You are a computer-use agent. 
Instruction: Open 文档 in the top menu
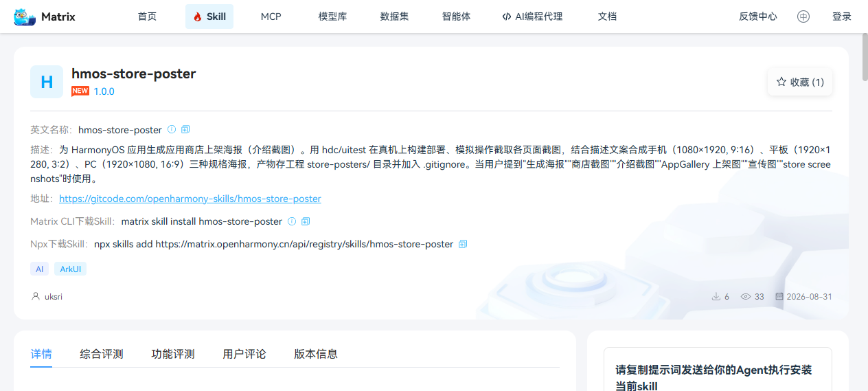(x=607, y=16)
